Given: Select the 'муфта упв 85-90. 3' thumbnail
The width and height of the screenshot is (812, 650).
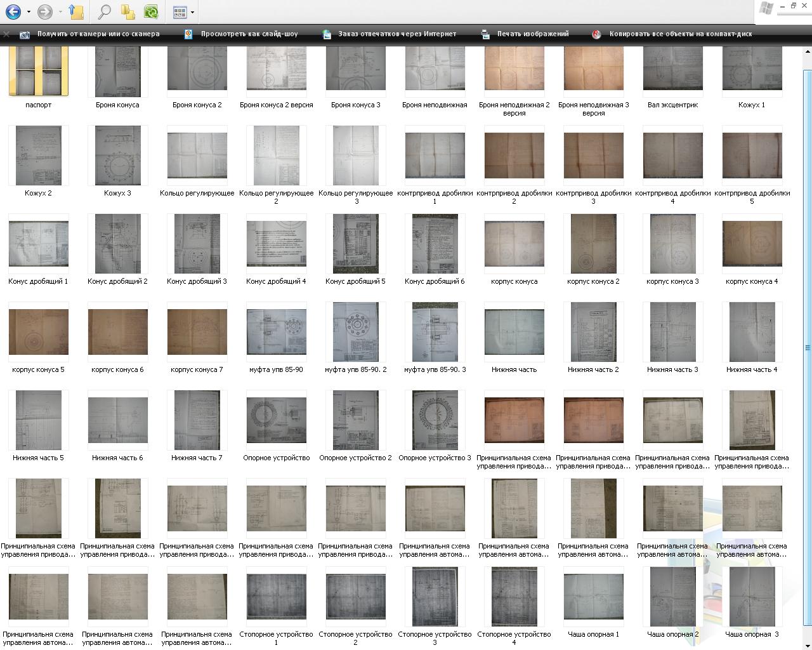Looking at the screenshot, I should (x=435, y=331).
